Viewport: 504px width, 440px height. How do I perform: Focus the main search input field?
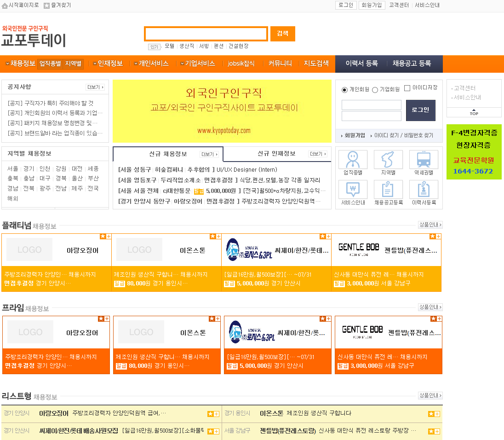coord(206,34)
